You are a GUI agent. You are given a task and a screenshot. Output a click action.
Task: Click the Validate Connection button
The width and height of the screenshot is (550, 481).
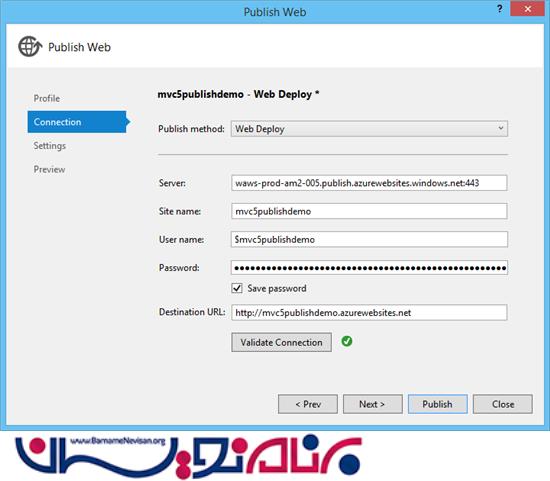point(281,342)
